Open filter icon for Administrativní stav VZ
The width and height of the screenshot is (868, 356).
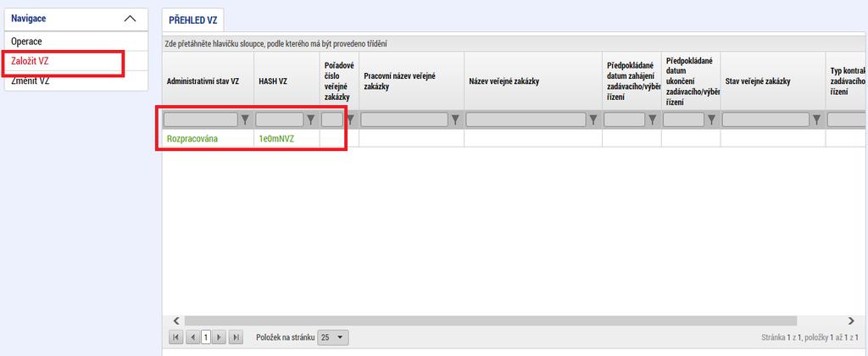[x=245, y=120]
